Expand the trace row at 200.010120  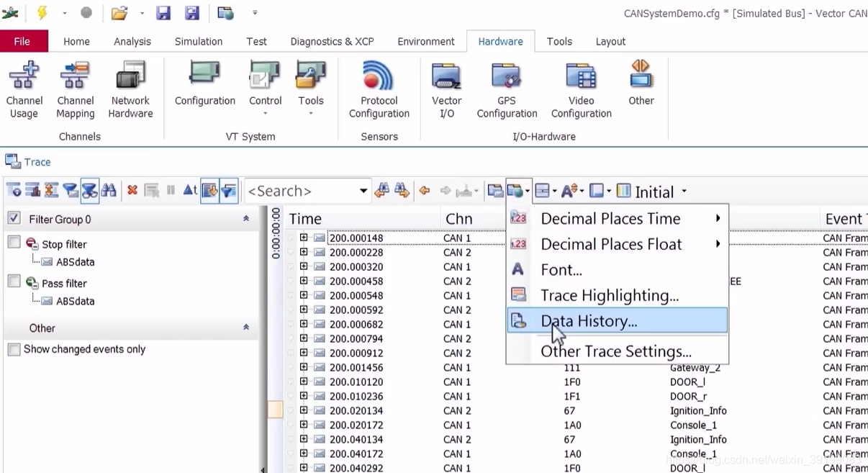tap(304, 382)
